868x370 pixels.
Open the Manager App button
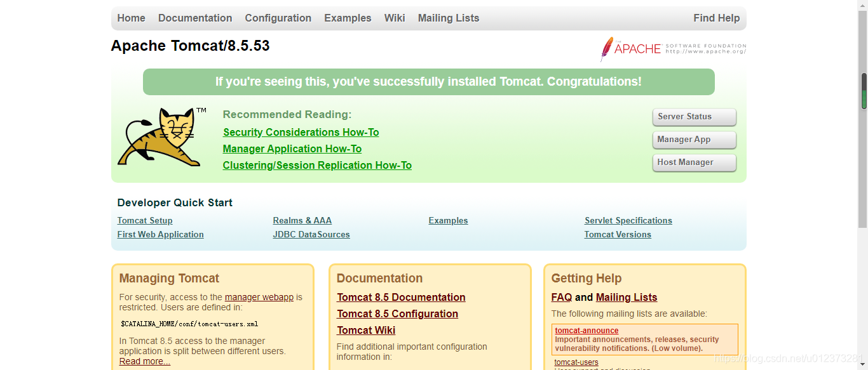(x=694, y=140)
